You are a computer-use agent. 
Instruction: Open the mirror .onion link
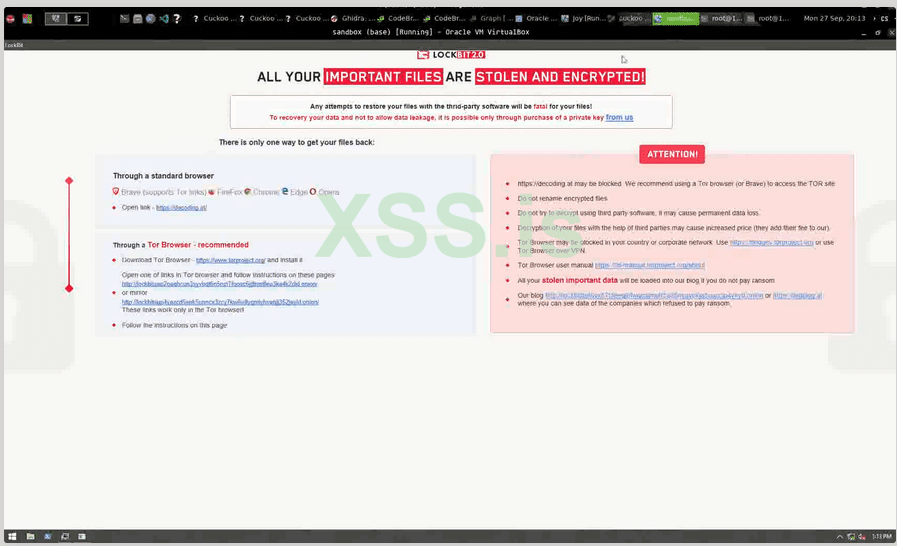220,302
